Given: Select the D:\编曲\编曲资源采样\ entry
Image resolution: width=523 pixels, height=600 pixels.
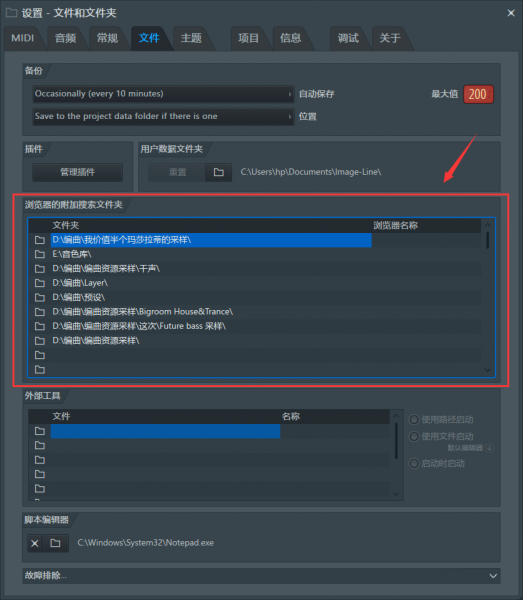Looking at the screenshot, I should (211, 341).
